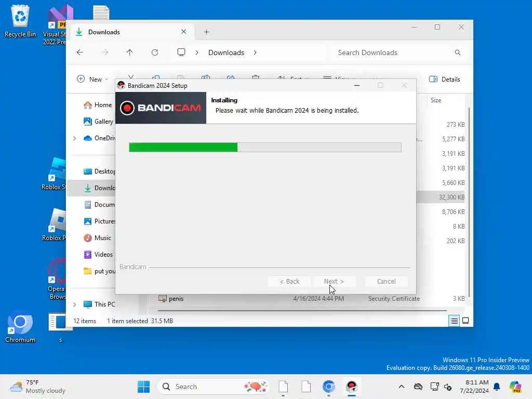Screen dimensions: 532x399
Task: Open Desktop in Explorer sidebar
Action: [99, 171]
